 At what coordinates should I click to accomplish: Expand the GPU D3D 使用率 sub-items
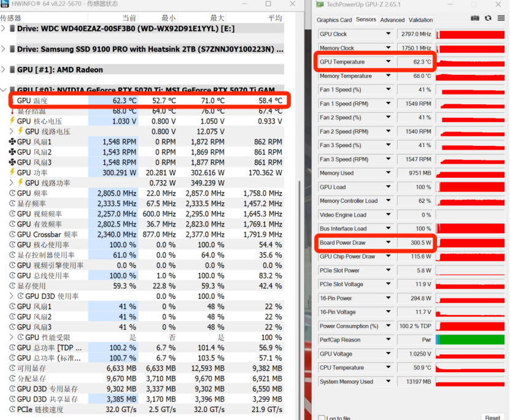(x=12, y=296)
